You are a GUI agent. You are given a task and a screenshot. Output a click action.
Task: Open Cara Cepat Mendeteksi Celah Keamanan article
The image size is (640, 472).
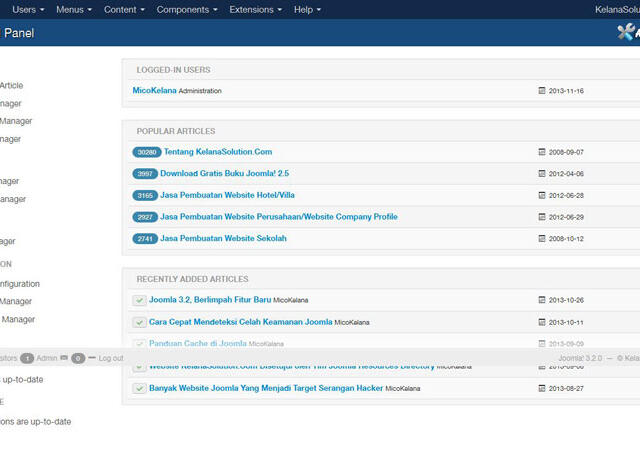[x=240, y=322]
